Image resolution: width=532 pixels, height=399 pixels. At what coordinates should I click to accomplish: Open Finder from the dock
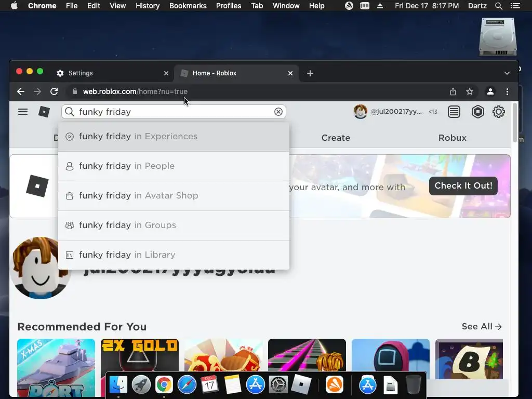118,385
